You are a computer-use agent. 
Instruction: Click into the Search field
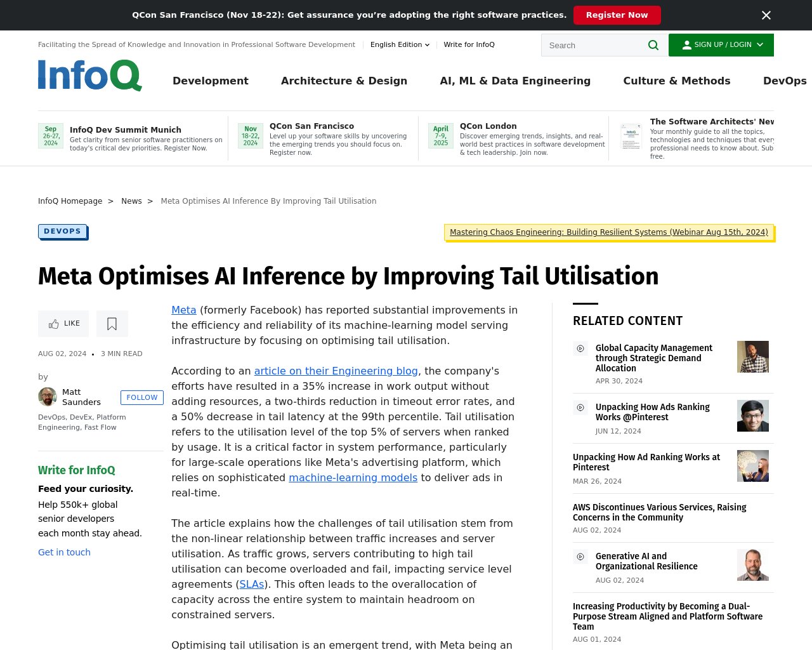pos(594,45)
